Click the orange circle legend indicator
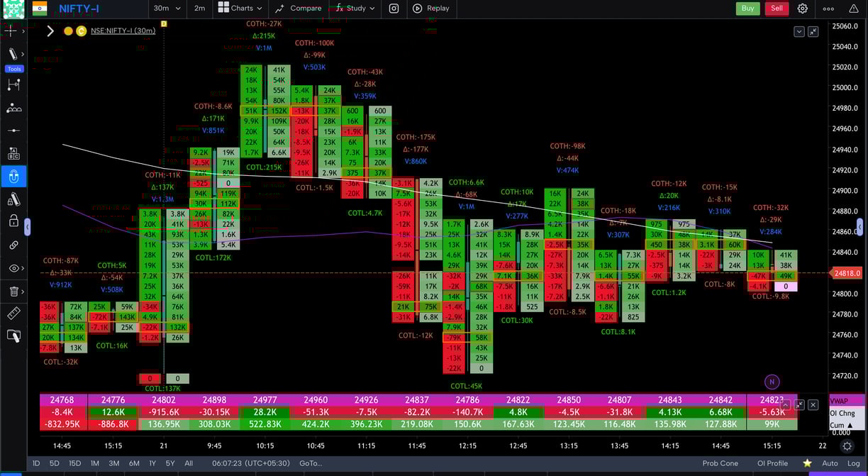 point(68,31)
